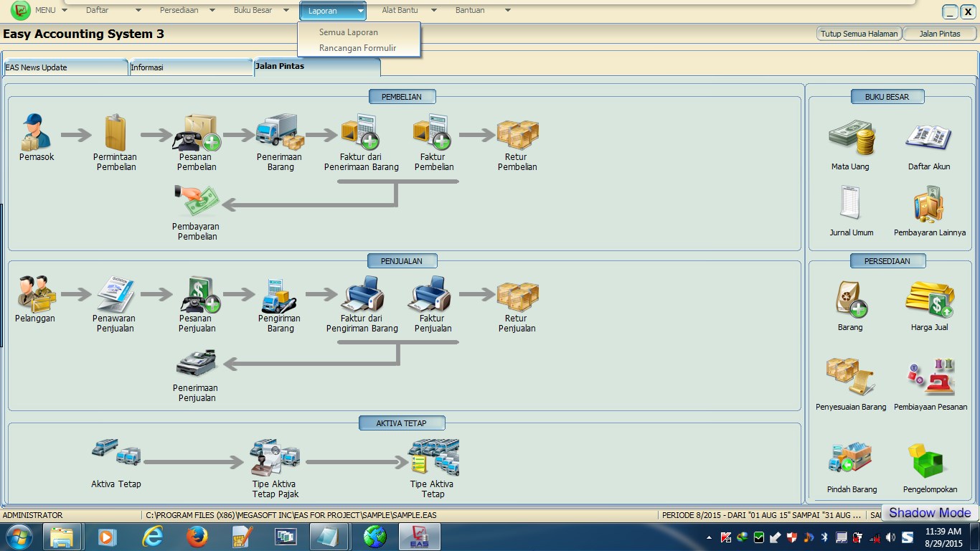
Task: Open Pembayaran Pembelian cash icon
Action: [197, 202]
